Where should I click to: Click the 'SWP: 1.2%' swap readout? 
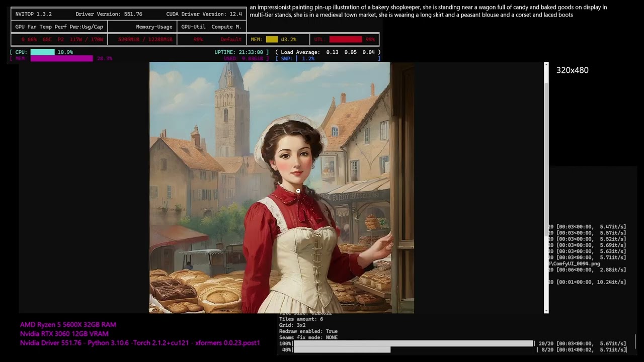(x=297, y=59)
